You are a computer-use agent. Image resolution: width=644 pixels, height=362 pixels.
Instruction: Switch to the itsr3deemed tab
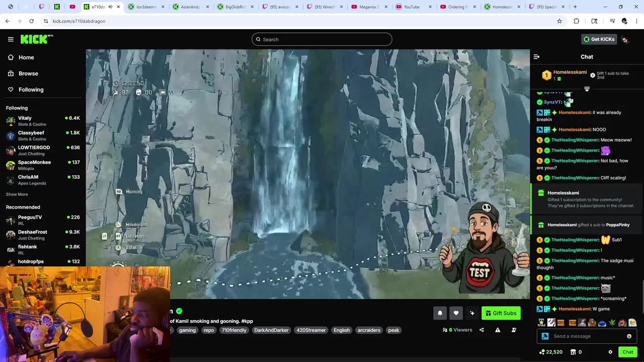tap(146, 7)
